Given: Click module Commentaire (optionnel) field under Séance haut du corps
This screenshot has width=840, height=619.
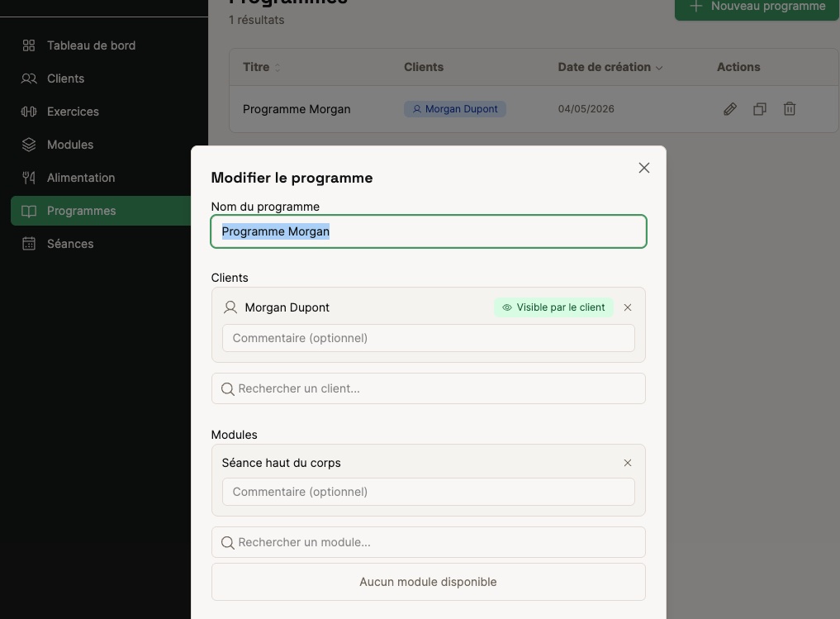Looking at the screenshot, I should tap(429, 492).
